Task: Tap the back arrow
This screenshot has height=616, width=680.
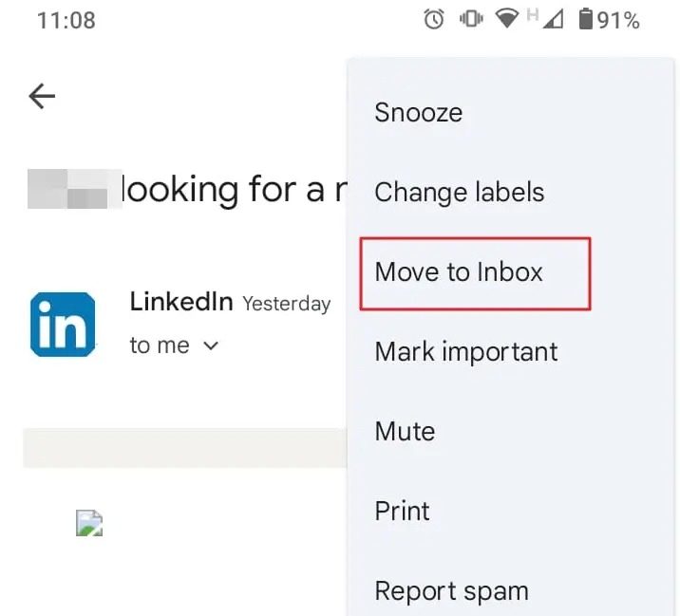Action: [42, 96]
